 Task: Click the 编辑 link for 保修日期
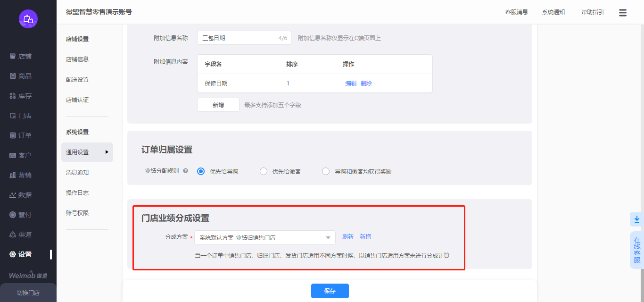click(351, 84)
